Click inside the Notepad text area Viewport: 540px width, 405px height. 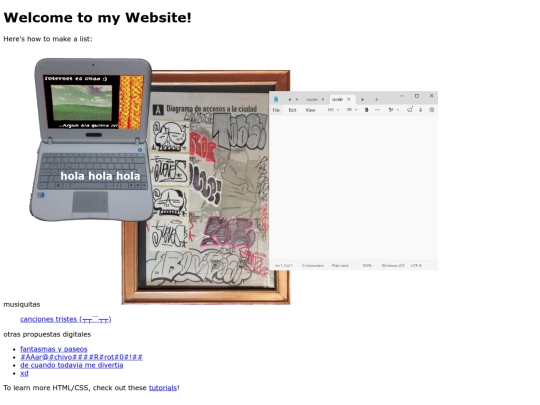pyautogui.click(x=353, y=188)
